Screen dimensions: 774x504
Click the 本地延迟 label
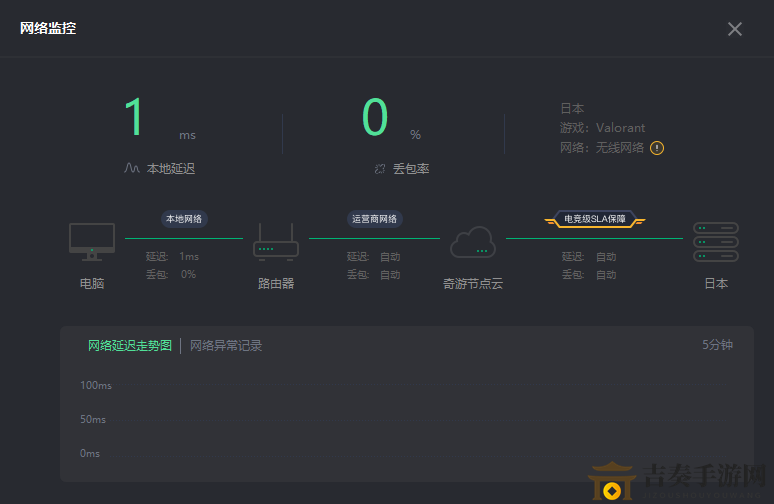coord(171,169)
